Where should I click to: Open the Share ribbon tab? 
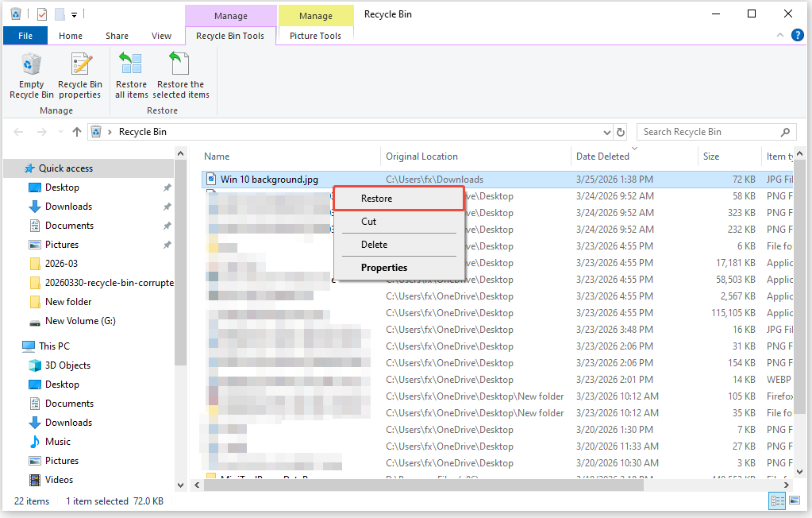pyautogui.click(x=117, y=35)
